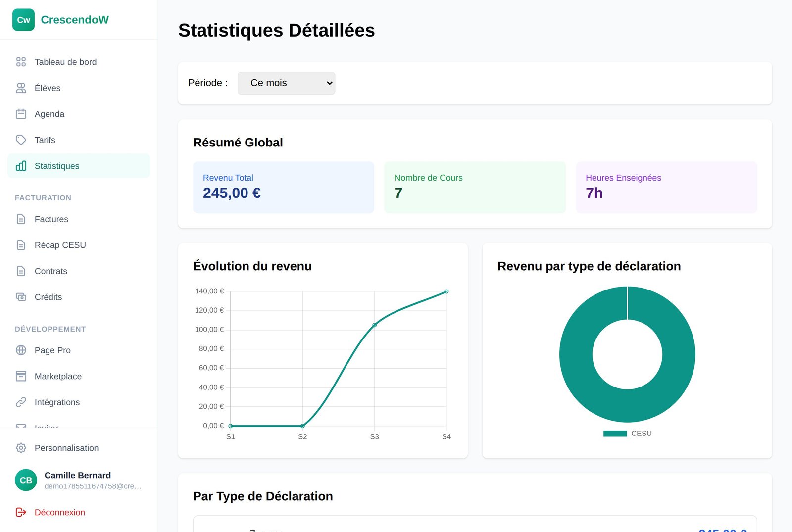Click the Contrats document icon
Screen dimensions: 792x532
(x=21, y=271)
